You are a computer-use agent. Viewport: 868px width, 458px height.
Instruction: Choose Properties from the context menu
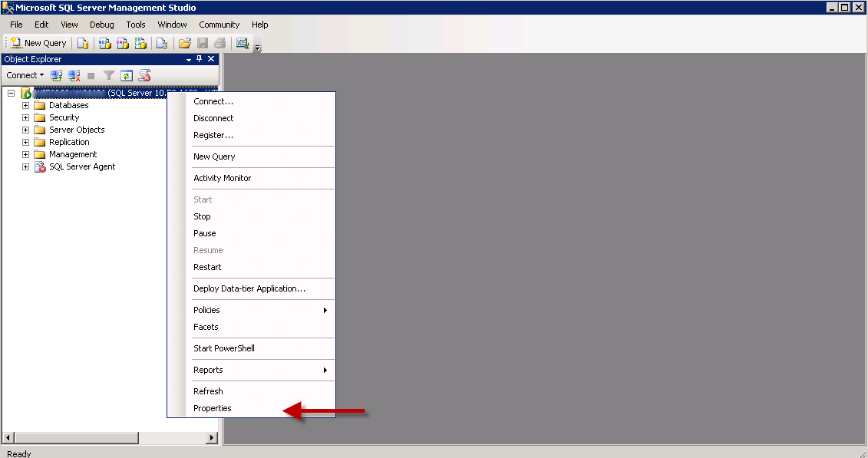coord(213,408)
